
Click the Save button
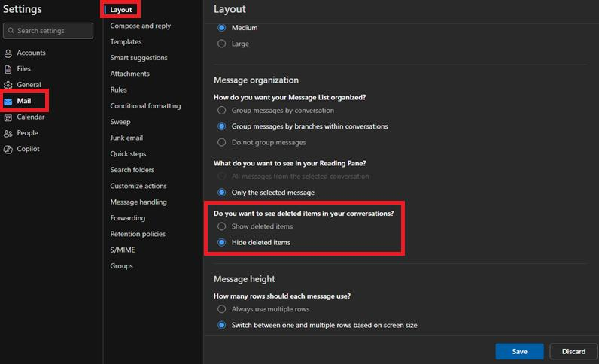click(x=519, y=351)
